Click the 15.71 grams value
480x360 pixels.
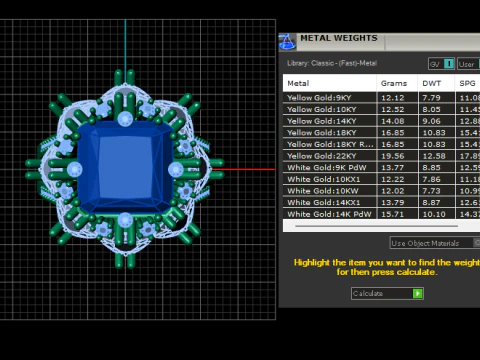pos(393,214)
